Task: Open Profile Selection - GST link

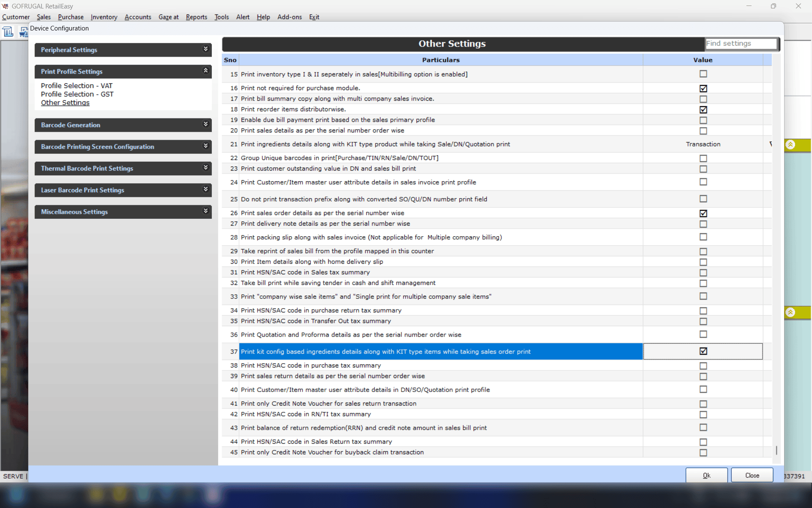Action: [77, 94]
